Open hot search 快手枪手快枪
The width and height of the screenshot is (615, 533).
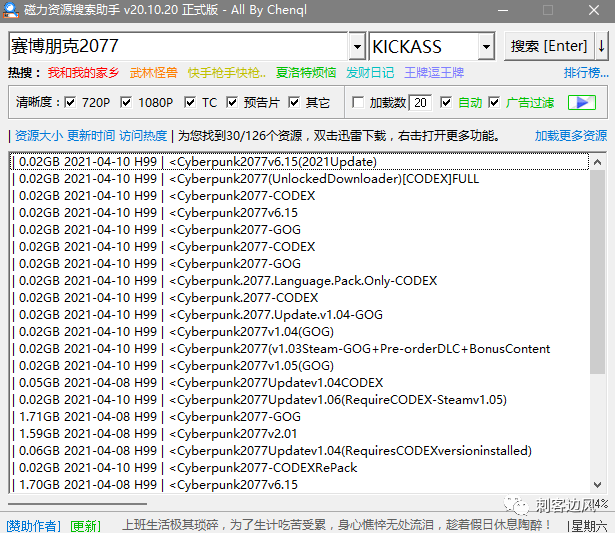click(x=226, y=73)
